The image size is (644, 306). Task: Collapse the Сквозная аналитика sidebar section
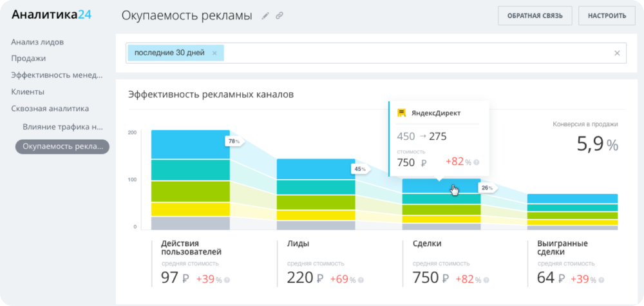(x=50, y=108)
